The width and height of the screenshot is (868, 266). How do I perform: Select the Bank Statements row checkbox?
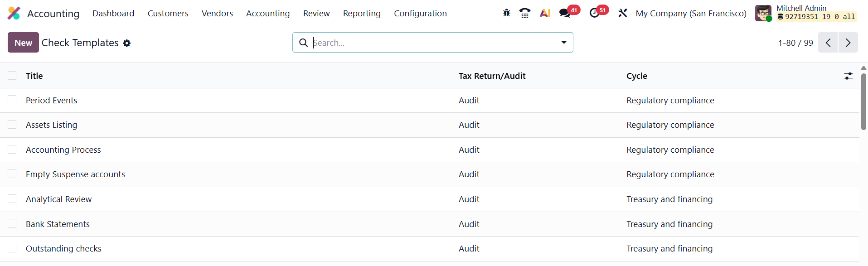pos(12,224)
